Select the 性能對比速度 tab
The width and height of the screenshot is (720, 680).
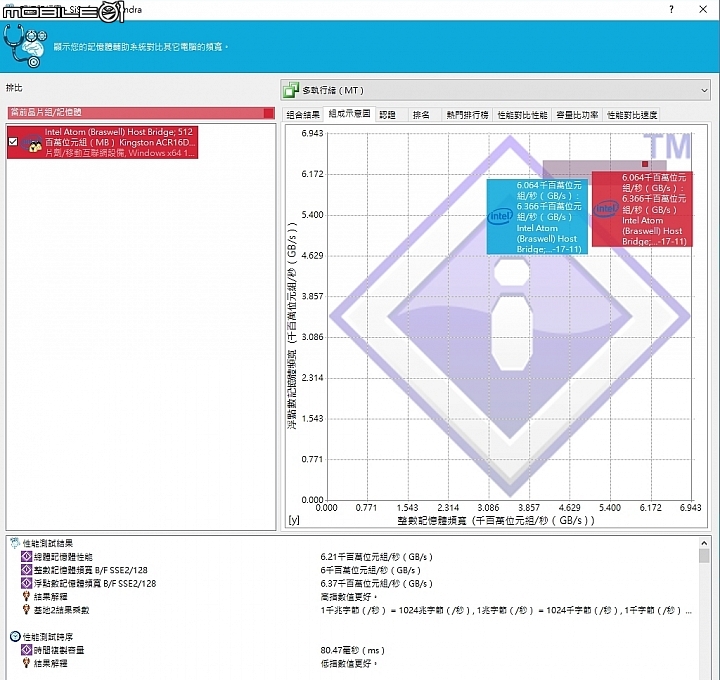pos(632,114)
